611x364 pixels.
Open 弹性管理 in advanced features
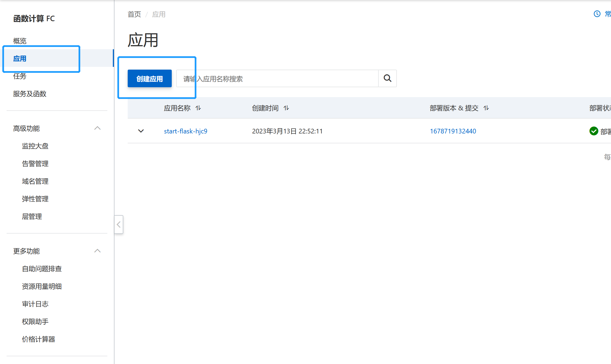35,199
